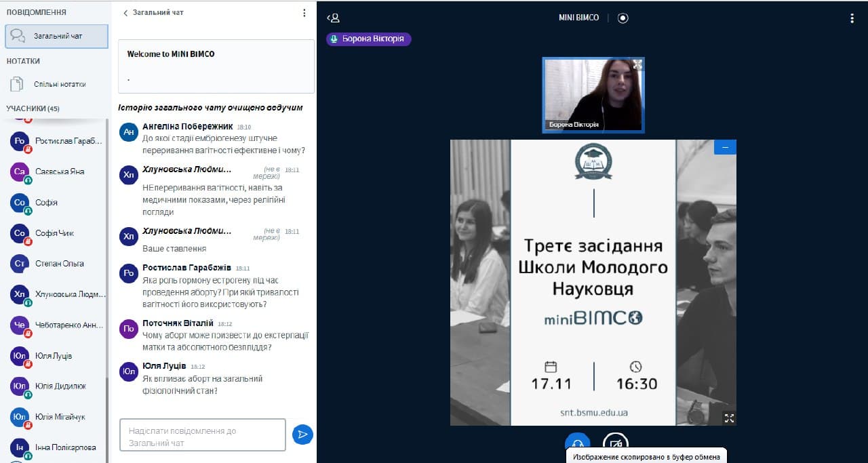Image resolution: width=868 pixels, height=463 pixels.
Task: Open the options menu in top-right corner
Action: (x=852, y=18)
